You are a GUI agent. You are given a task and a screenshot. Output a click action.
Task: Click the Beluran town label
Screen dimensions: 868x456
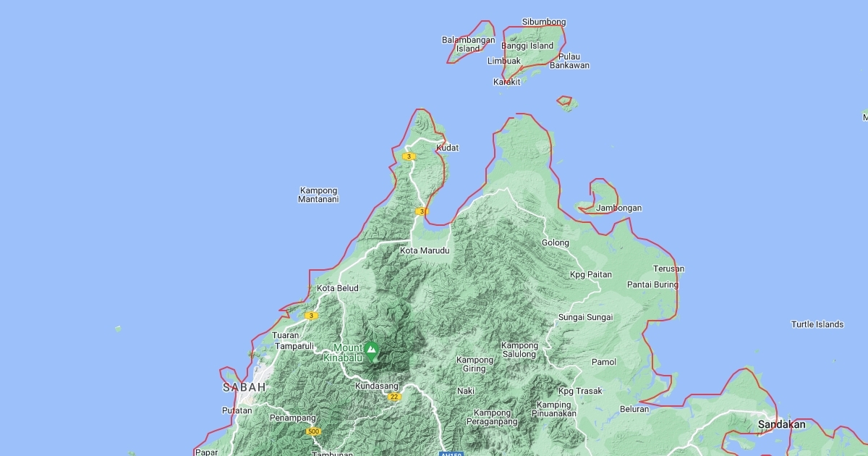(634, 409)
